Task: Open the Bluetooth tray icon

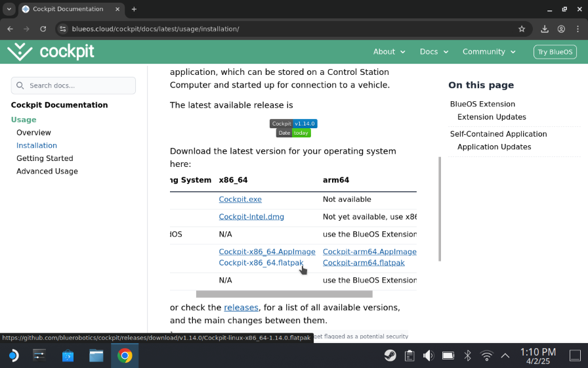Action: pyautogui.click(x=468, y=356)
